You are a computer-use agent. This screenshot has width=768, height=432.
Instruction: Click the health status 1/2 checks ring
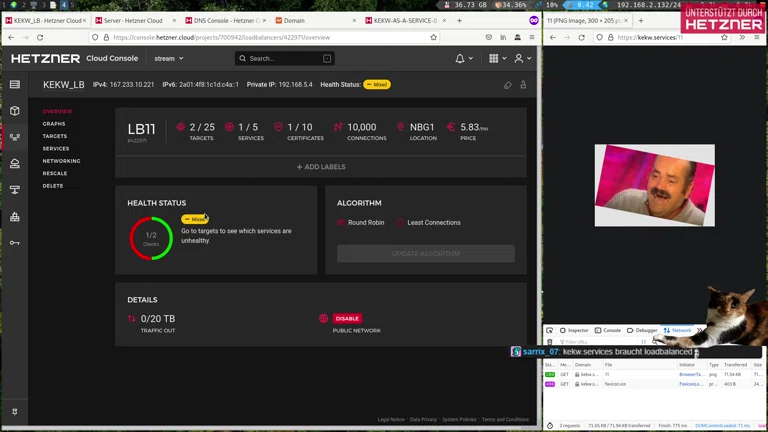[151, 238]
